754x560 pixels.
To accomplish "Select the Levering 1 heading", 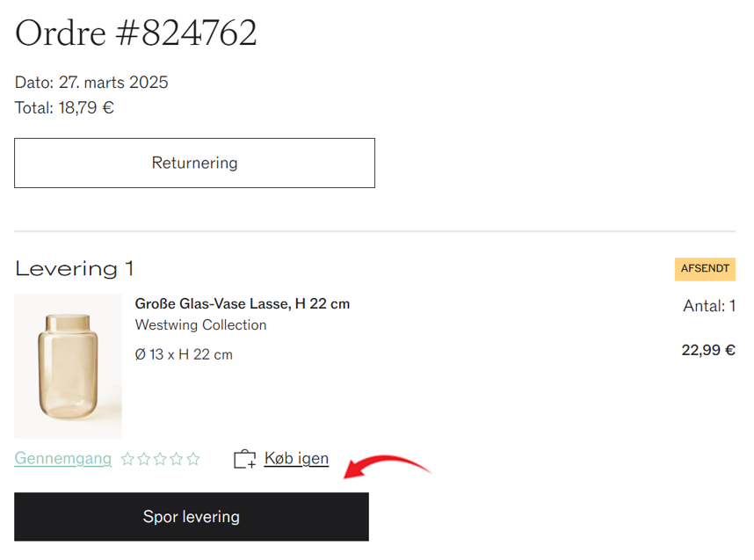I will click(x=75, y=268).
